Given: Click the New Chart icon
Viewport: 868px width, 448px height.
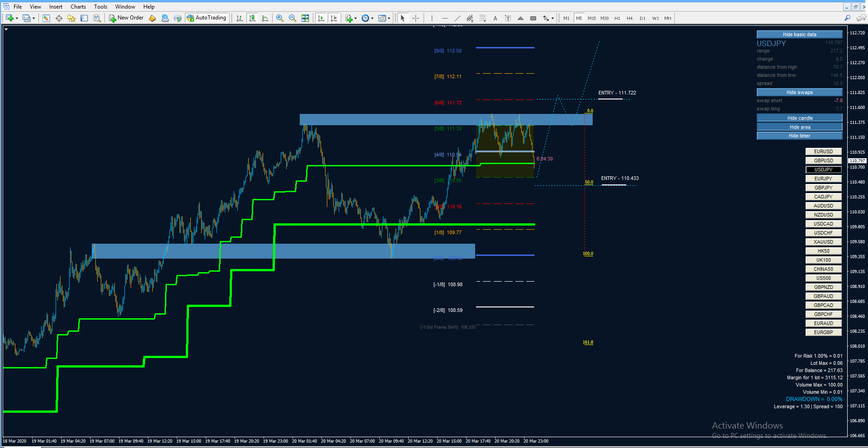Looking at the screenshot, I should point(9,18).
